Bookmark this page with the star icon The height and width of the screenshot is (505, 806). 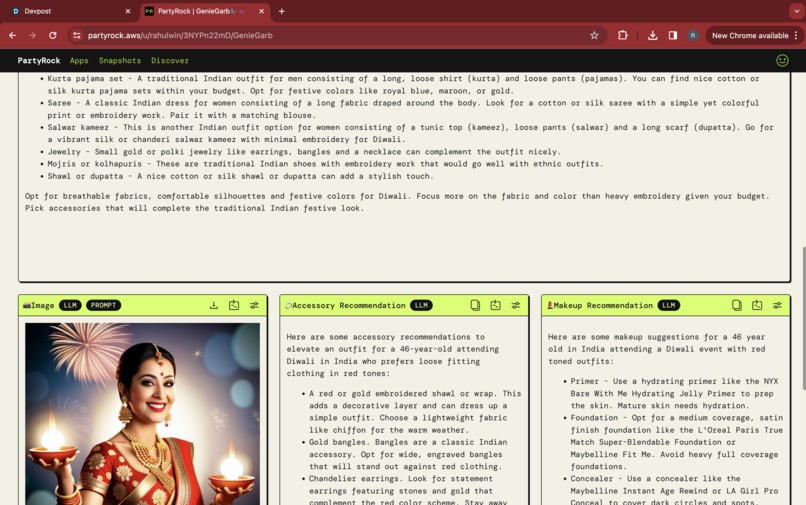click(594, 35)
